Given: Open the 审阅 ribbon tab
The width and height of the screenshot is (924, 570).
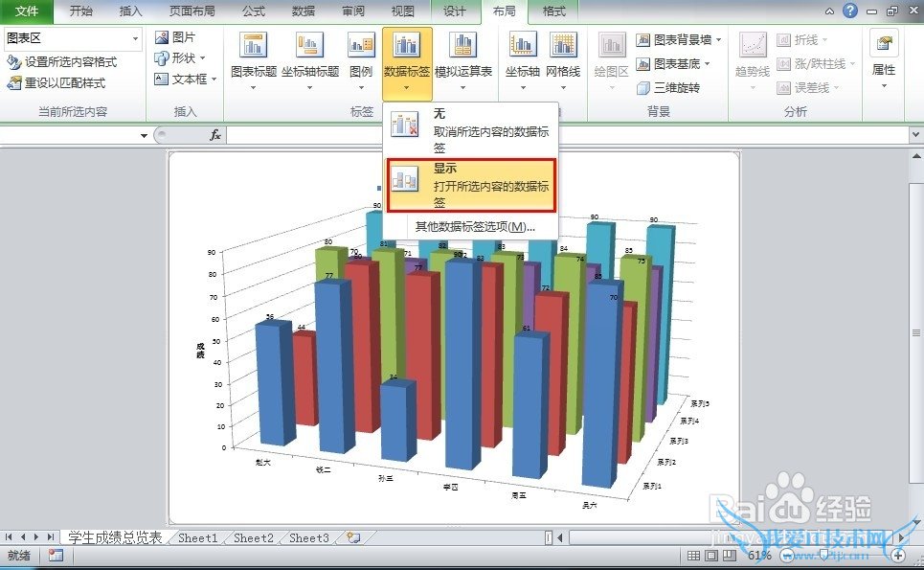Looking at the screenshot, I should coord(353,11).
